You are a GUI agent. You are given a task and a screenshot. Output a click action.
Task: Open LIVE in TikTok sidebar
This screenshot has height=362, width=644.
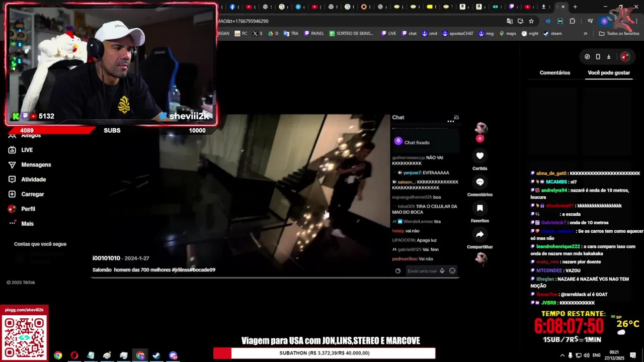27,150
